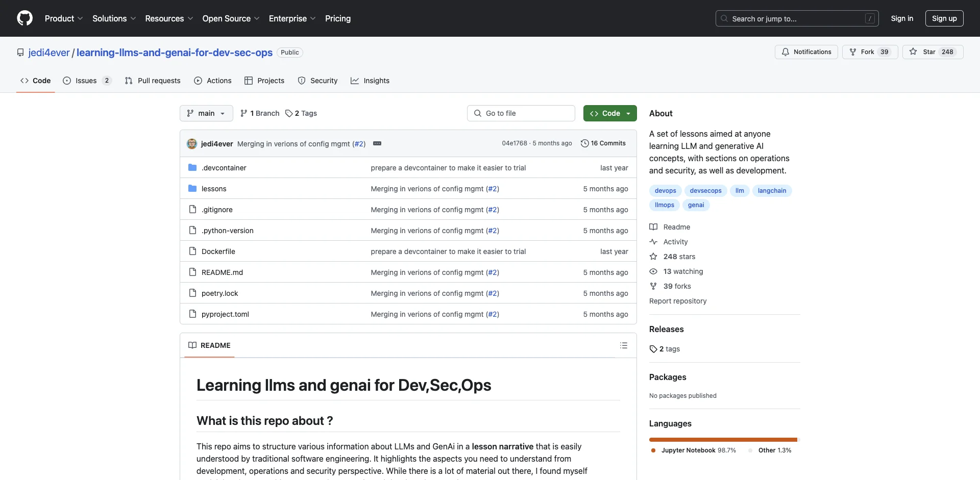Click the jedi4ever avatar in the latest commit row
The image size is (980, 480).
[x=192, y=144]
